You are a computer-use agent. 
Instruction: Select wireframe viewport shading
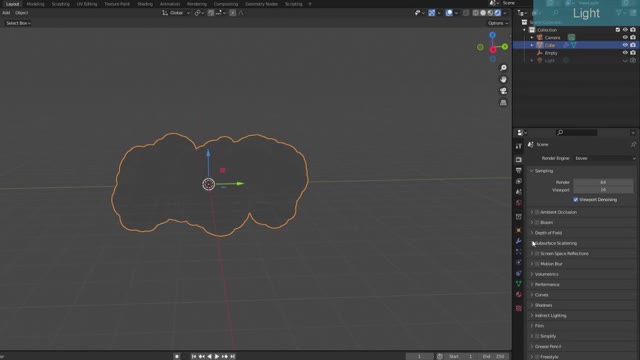pos(476,13)
